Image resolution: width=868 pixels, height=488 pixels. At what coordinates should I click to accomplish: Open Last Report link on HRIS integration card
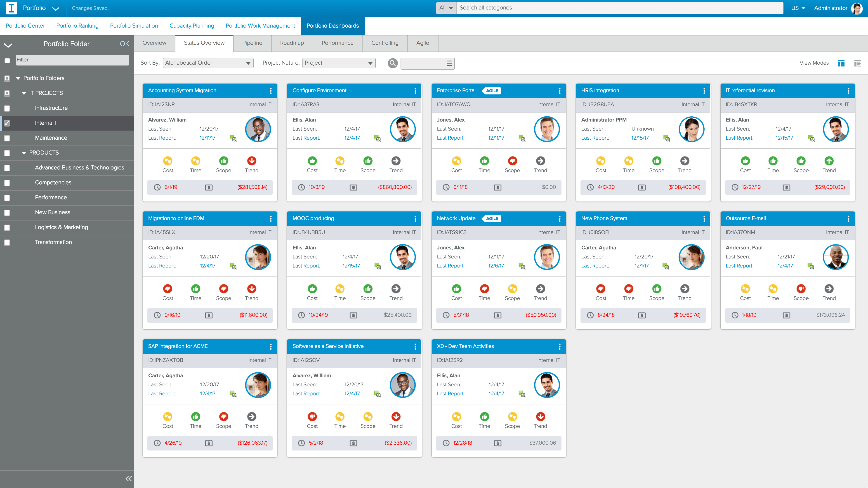pyautogui.click(x=595, y=138)
